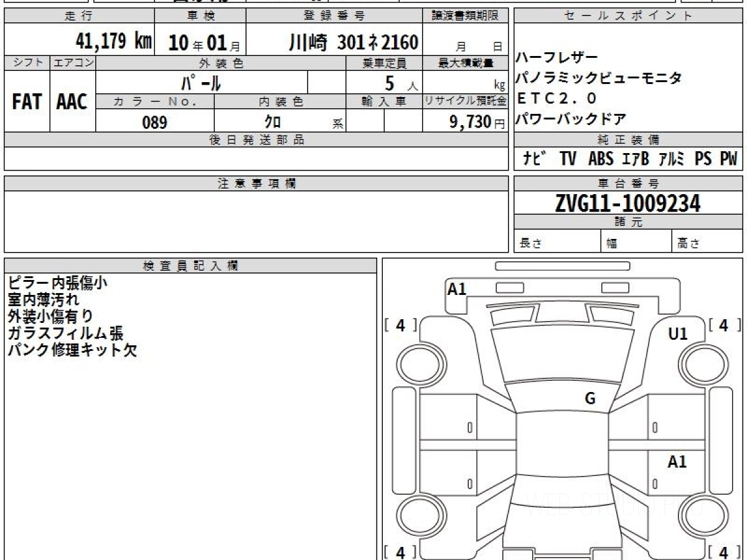Click the PW equipment marker
Image resolution: width=747 pixels, height=560 pixels.
pos(728,159)
